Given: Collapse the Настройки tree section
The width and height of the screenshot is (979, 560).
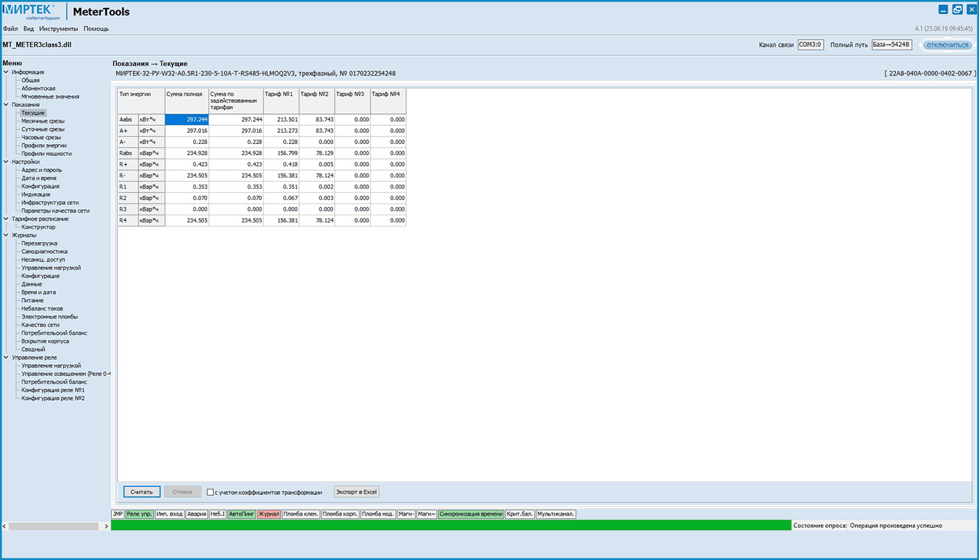Looking at the screenshot, I should tap(6, 161).
